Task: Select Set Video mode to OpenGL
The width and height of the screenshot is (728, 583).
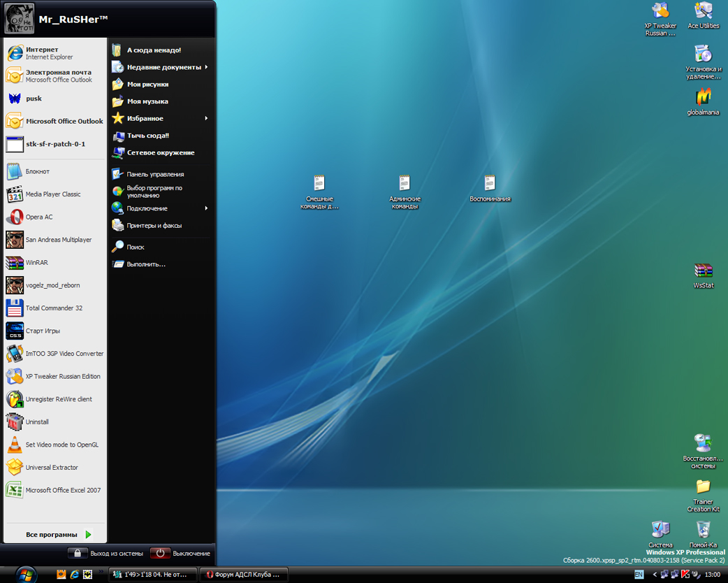Action: [x=54, y=445]
